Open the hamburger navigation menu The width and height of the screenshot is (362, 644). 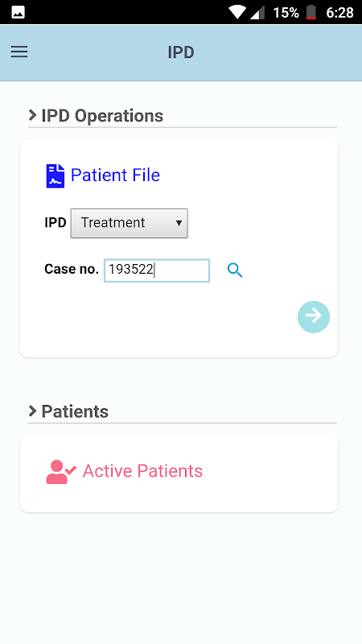tap(19, 52)
